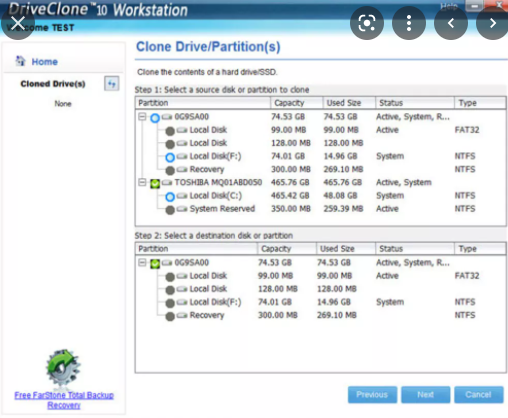Collapse the source 0G9SA00 disk tree
The image size is (508, 418).
(x=142, y=117)
